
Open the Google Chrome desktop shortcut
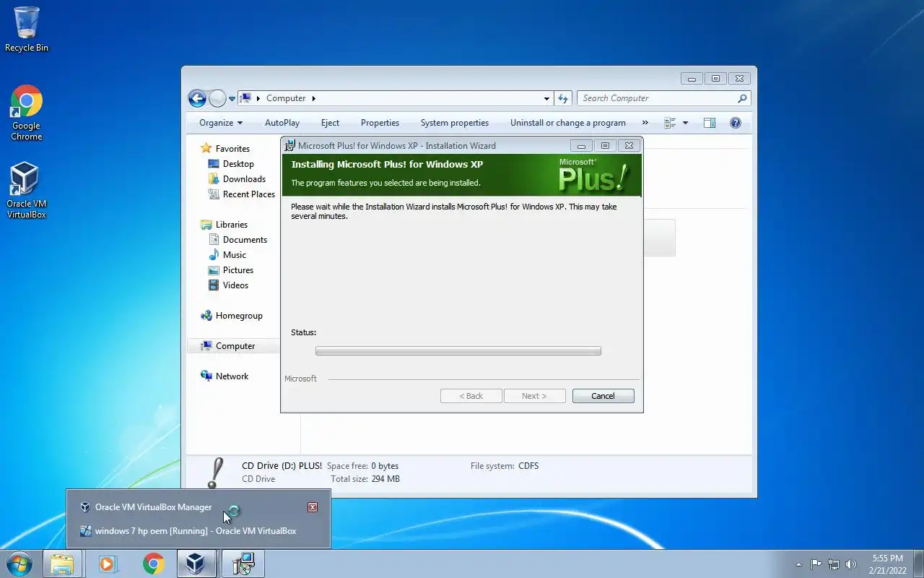[27, 113]
